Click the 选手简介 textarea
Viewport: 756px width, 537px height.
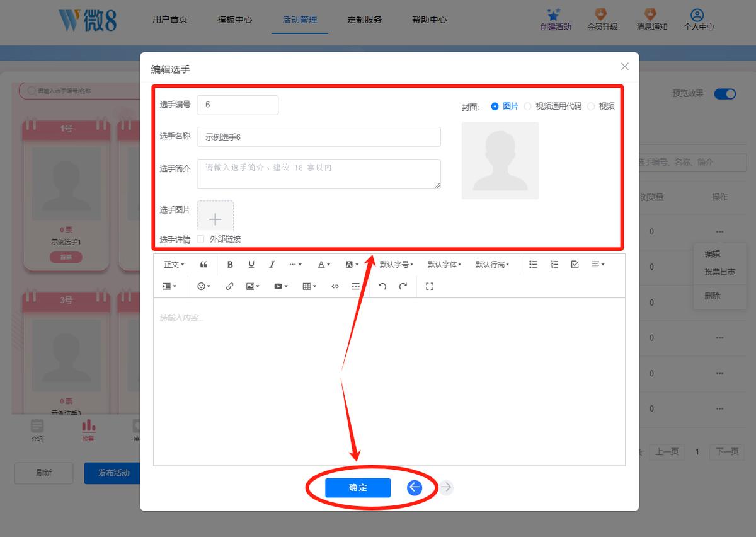tap(319, 174)
